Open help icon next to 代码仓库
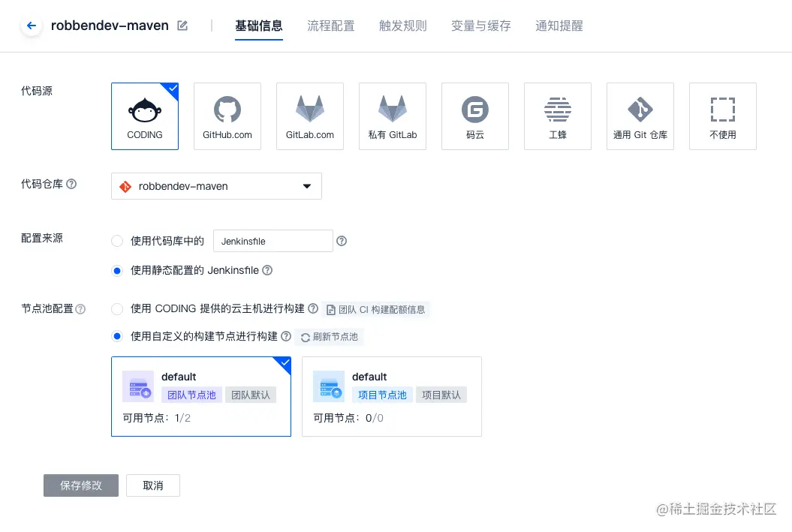Screen dimensions: 792x532 click(x=71, y=184)
